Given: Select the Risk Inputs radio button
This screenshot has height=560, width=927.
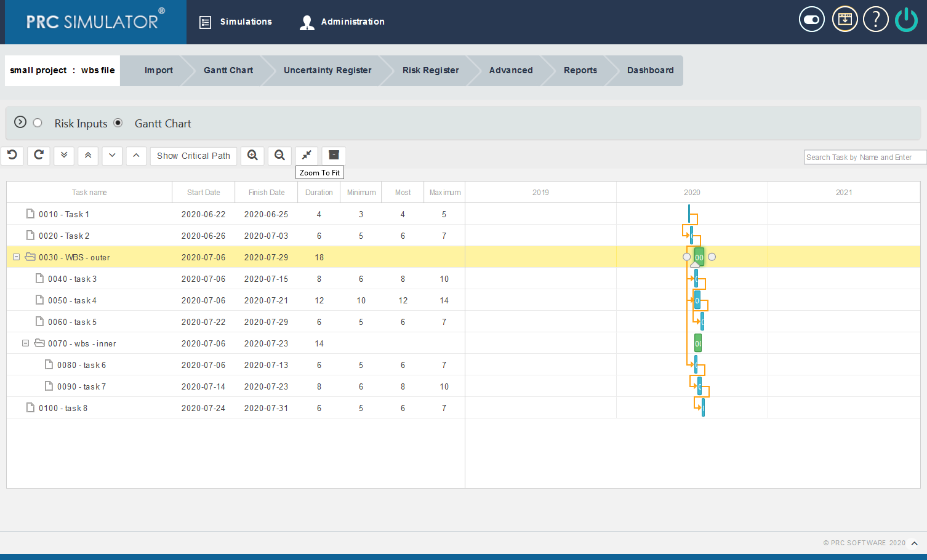Looking at the screenshot, I should (x=38, y=122).
